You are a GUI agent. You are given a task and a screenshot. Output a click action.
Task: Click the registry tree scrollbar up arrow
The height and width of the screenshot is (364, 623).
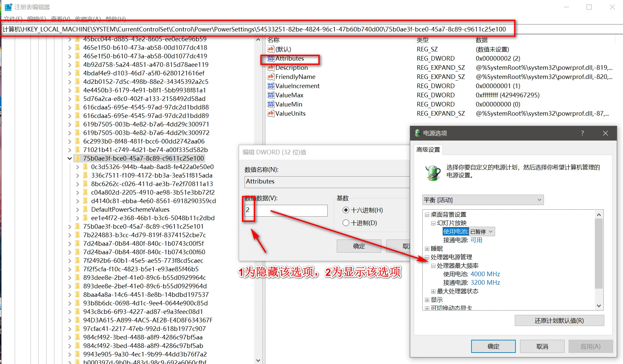pyautogui.click(x=258, y=40)
